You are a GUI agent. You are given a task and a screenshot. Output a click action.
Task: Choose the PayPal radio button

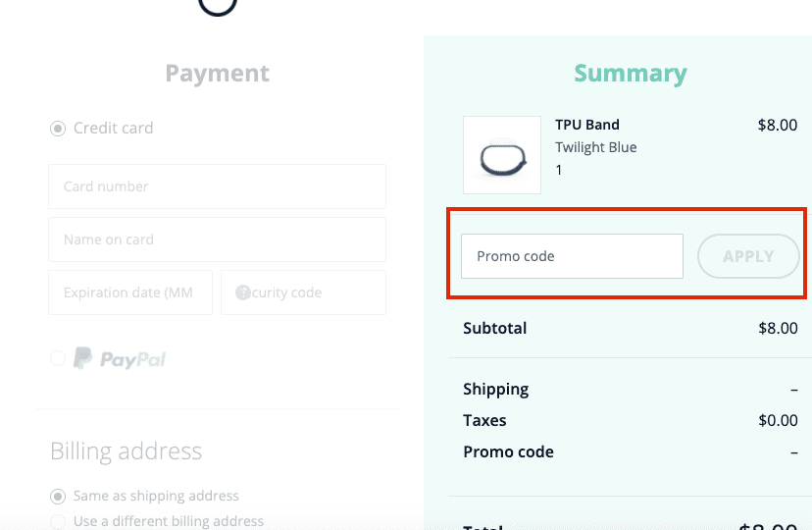(x=58, y=358)
